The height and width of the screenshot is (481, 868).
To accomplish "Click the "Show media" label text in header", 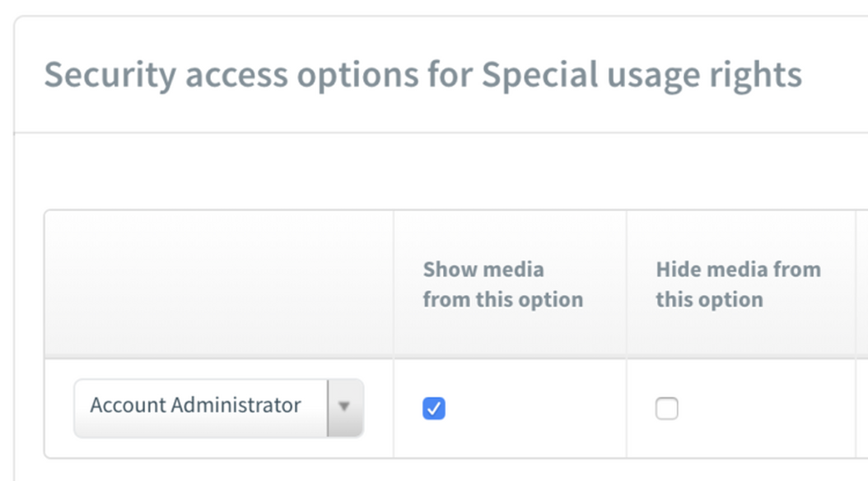I will (483, 269).
